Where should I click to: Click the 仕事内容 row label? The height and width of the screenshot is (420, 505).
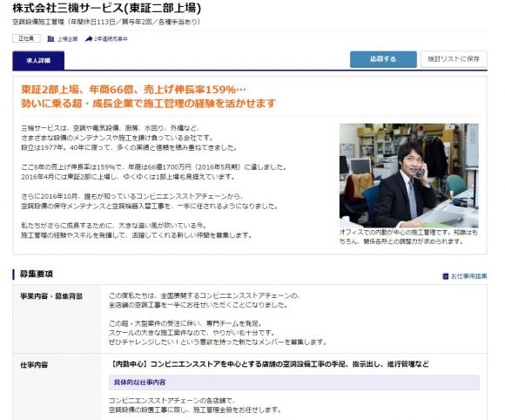pyautogui.click(x=34, y=365)
